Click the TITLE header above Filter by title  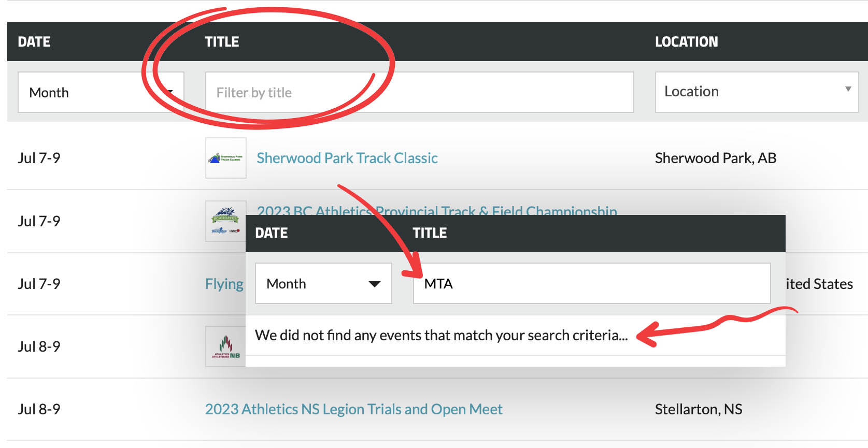click(222, 41)
